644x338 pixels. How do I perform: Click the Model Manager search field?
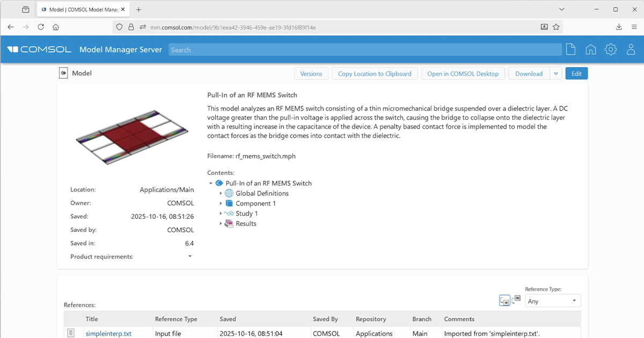365,50
